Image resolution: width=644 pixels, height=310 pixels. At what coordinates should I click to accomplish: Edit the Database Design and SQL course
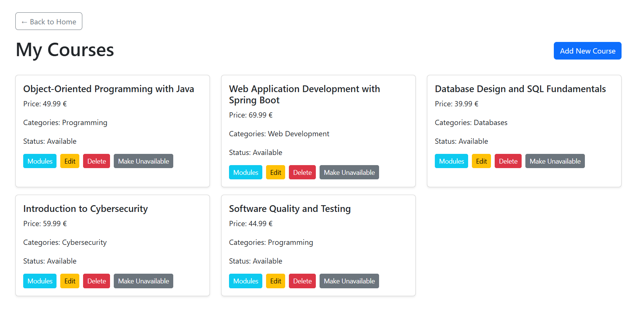pyautogui.click(x=481, y=161)
